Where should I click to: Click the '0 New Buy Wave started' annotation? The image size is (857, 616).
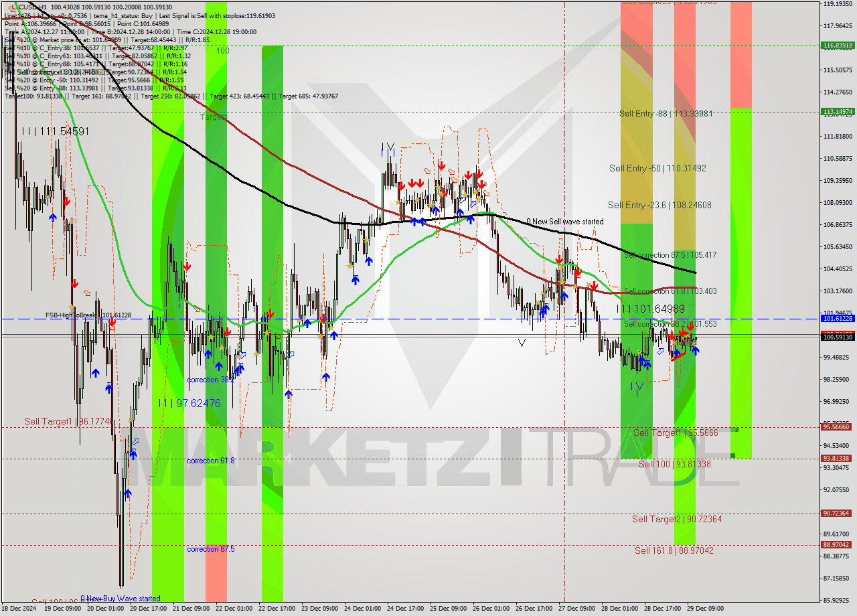(120, 599)
